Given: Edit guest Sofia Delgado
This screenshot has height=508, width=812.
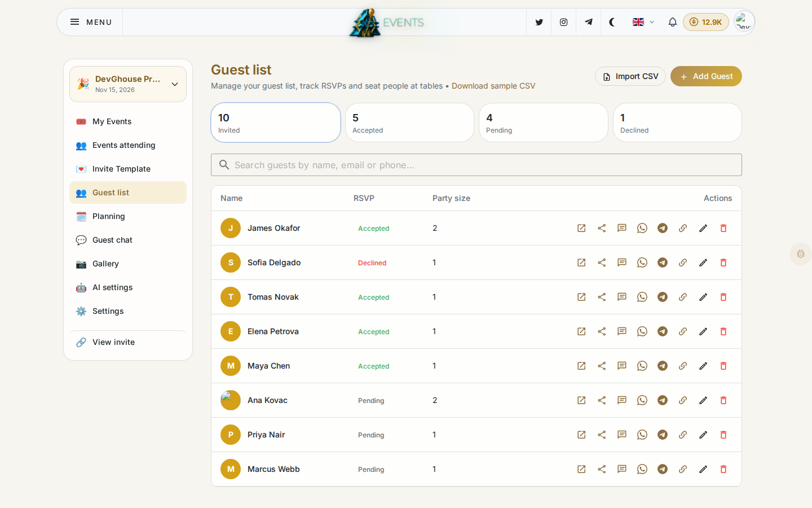Looking at the screenshot, I should (703, 262).
